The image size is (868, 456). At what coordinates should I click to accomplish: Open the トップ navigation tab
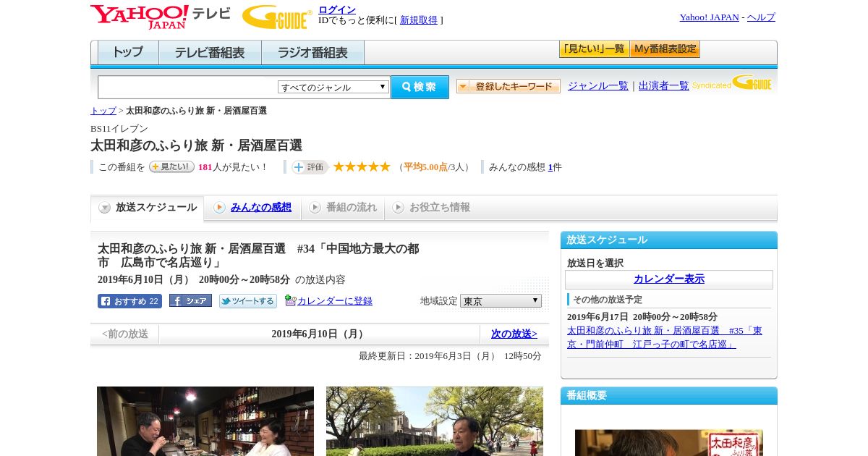(x=128, y=53)
